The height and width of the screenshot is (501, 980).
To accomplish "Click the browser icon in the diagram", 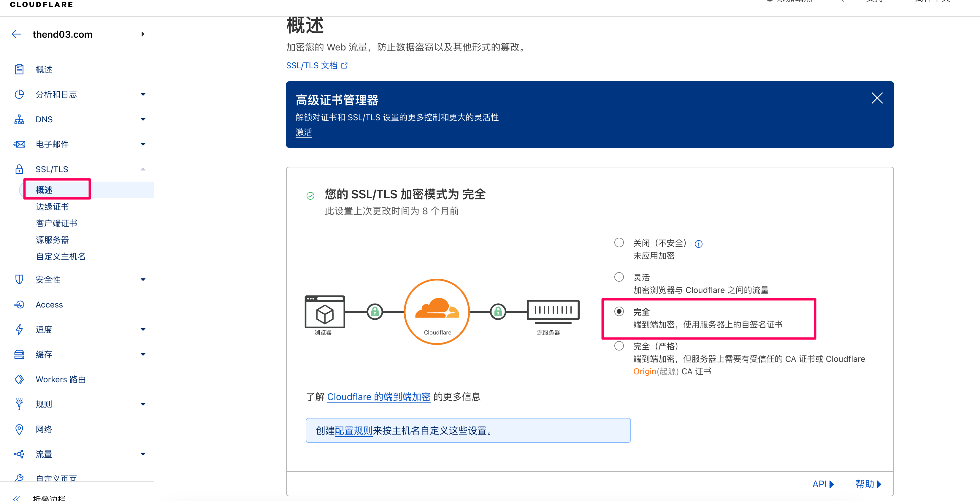I will tap(324, 312).
